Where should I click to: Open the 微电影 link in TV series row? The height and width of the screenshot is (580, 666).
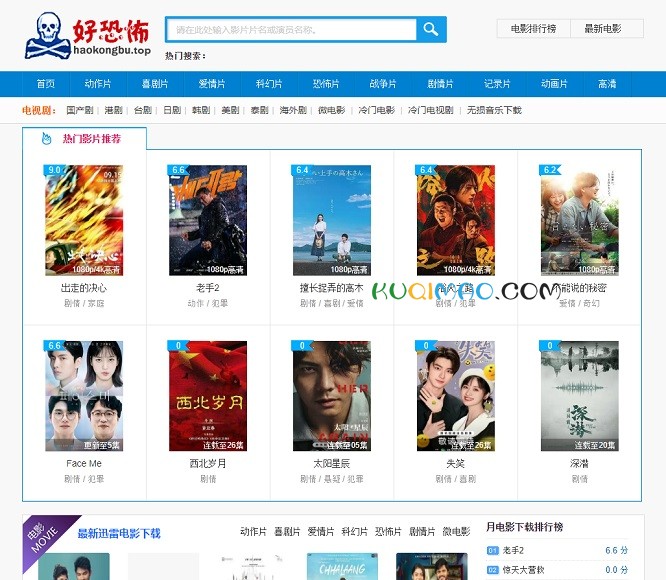332,110
